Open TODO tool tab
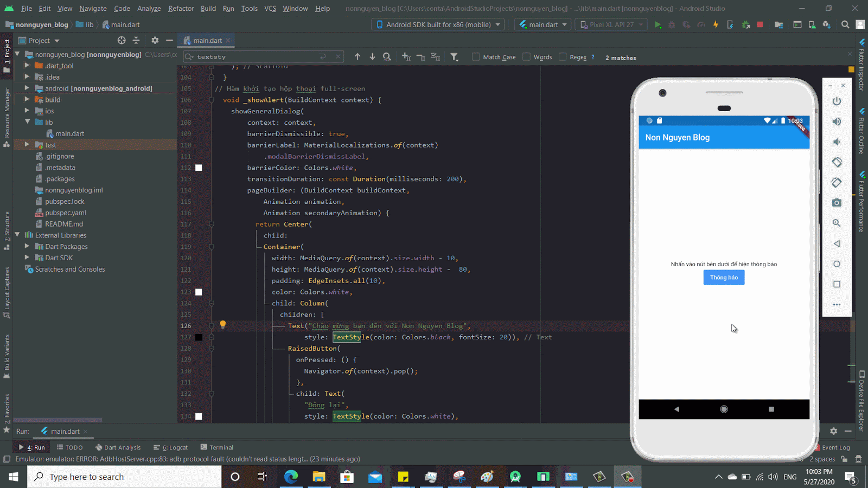The image size is (868, 488). pos(70,447)
